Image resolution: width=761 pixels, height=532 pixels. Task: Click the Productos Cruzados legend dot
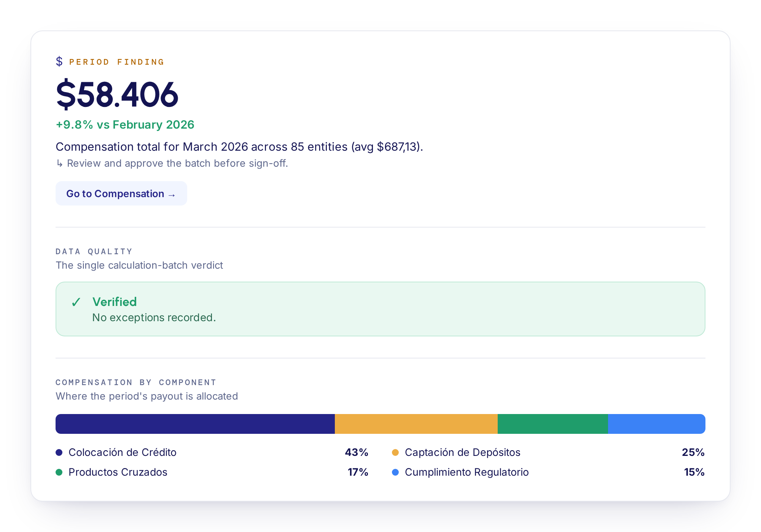59,472
